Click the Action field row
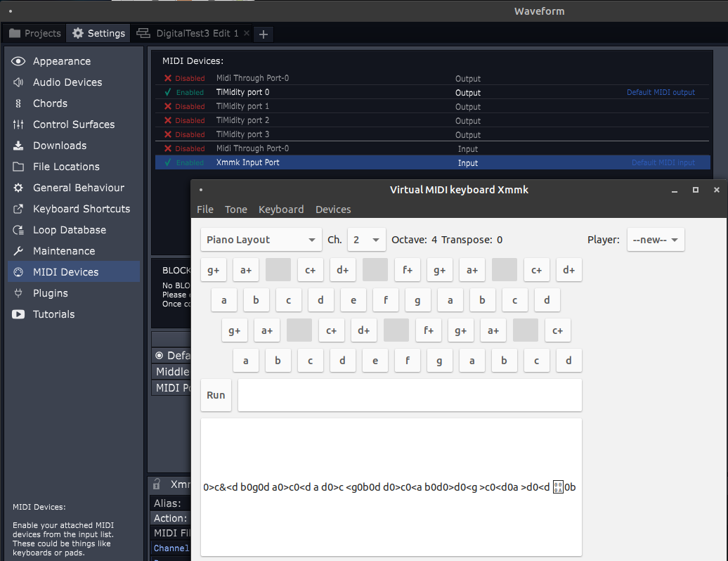The height and width of the screenshot is (561, 728). click(171, 518)
